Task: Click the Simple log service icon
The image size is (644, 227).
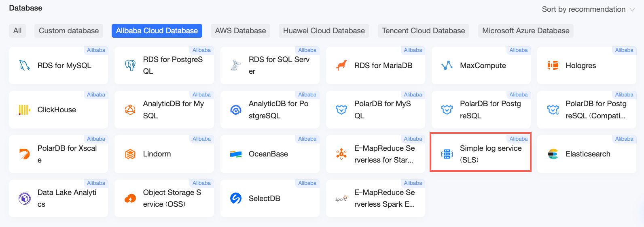Action: pyautogui.click(x=447, y=154)
